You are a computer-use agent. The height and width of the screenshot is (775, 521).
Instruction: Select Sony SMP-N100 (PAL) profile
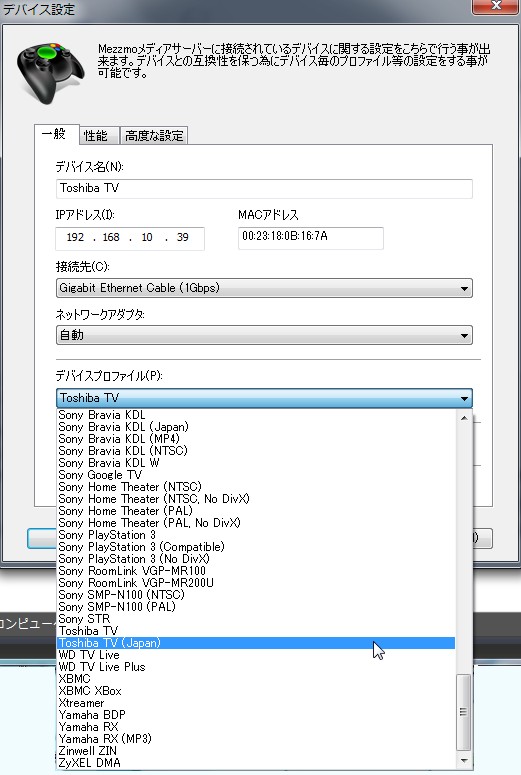click(256, 607)
